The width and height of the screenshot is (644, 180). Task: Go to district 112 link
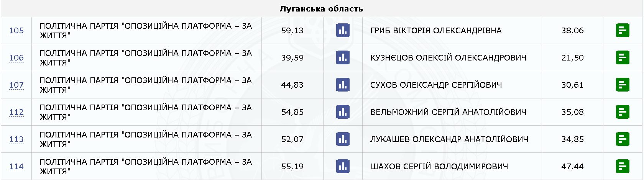(16, 112)
